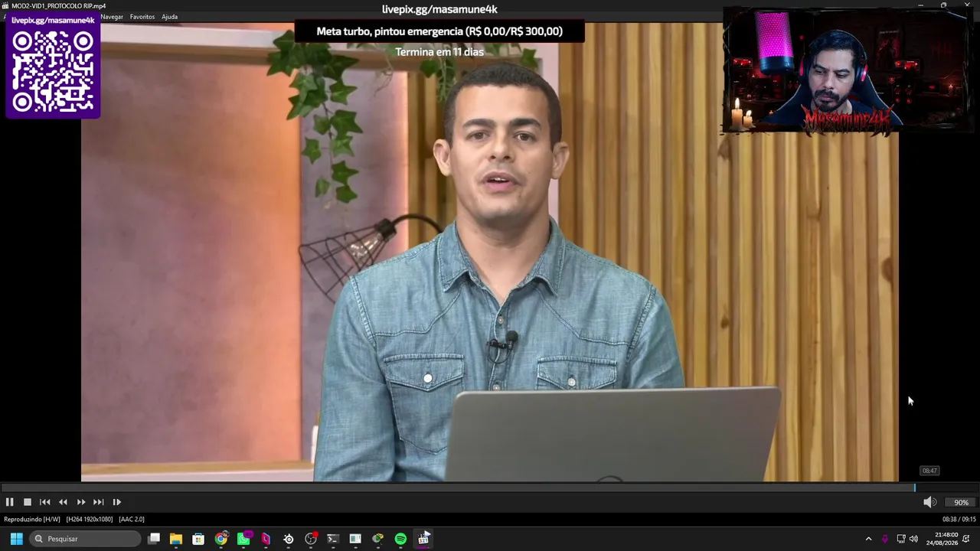Click the Media Player Classic taskbar icon

pos(423,539)
